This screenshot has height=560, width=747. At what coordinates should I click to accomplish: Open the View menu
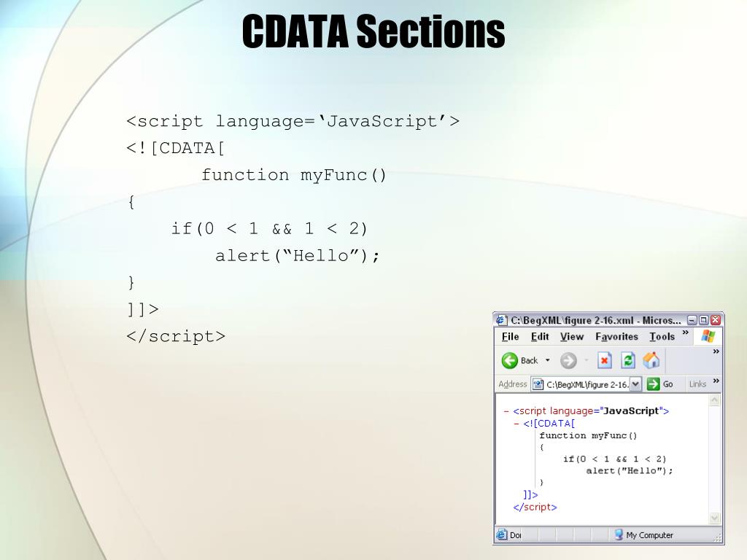click(x=572, y=337)
